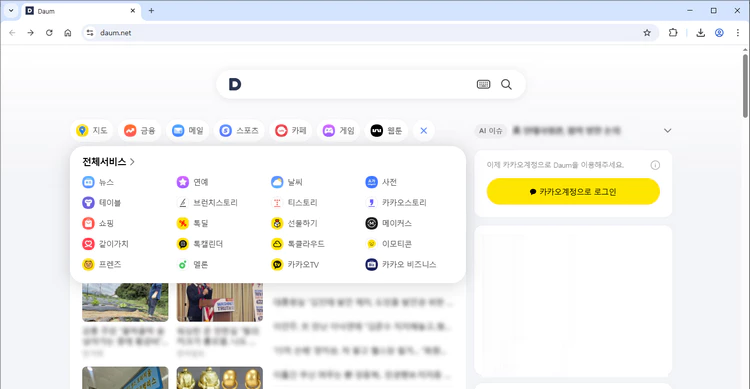Screen dimensions: 750x389
Task: Open the news thumbnail showing a farm field
Action: [125, 302]
